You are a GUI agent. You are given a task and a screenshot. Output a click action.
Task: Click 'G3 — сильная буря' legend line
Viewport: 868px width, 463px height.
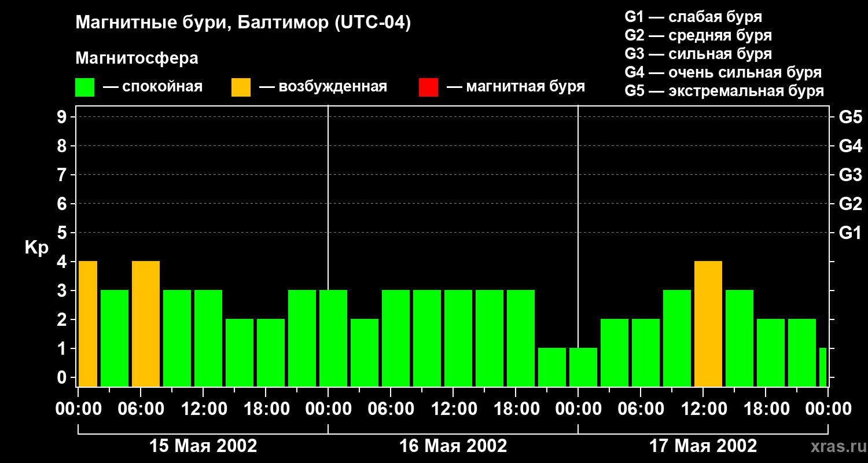[x=698, y=54]
